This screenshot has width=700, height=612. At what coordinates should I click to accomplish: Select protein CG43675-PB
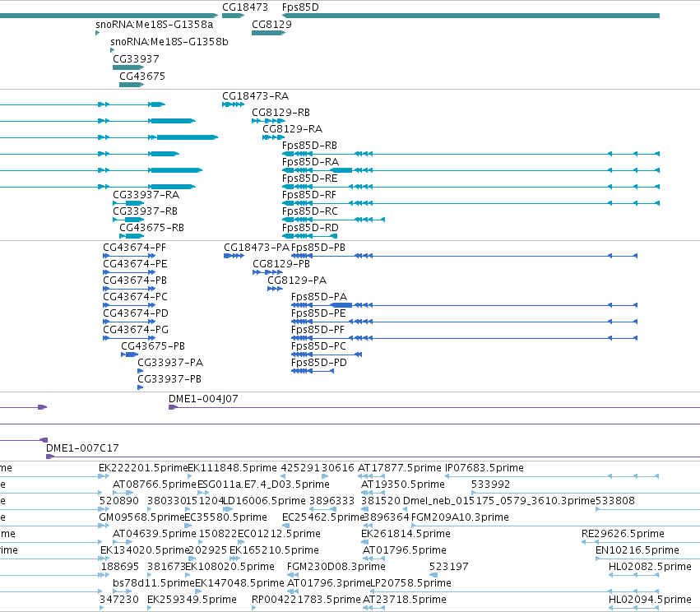pos(153,347)
